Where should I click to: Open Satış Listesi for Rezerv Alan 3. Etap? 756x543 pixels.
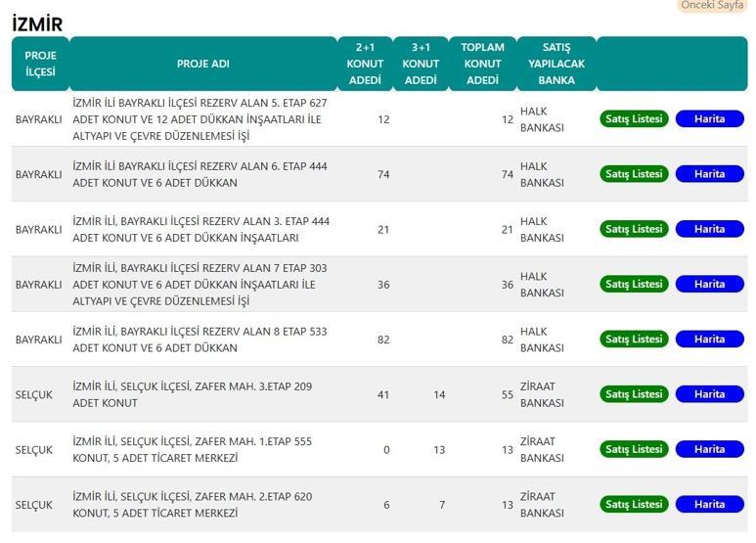[634, 229]
